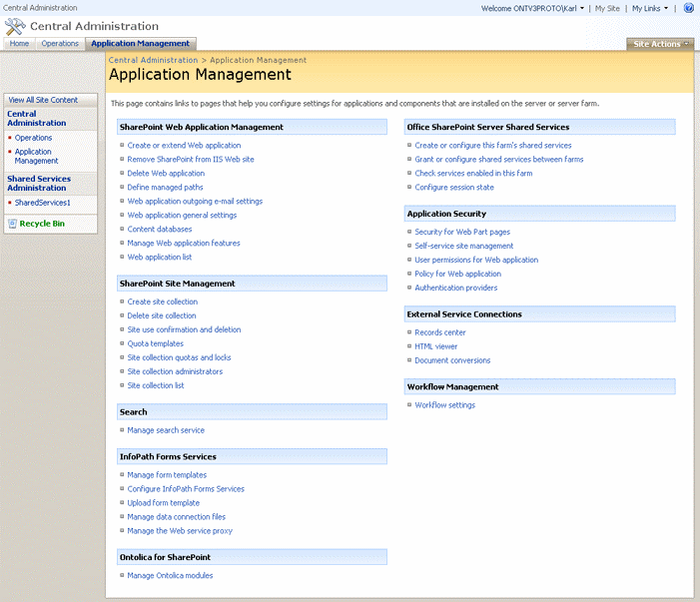Screen dimensions: 700x602
Task: Open SharedServices1 in the sidebar
Action: click(42, 203)
